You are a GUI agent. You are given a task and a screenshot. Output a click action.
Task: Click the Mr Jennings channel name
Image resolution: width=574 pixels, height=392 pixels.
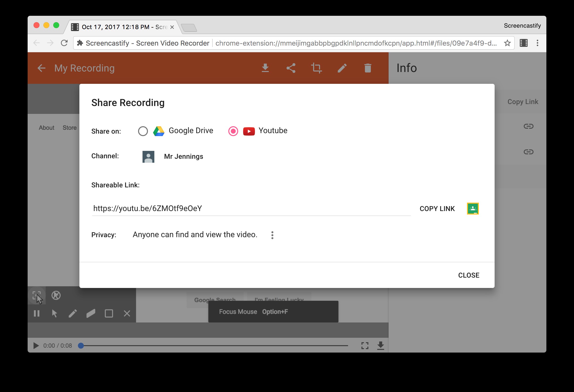(183, 157)
